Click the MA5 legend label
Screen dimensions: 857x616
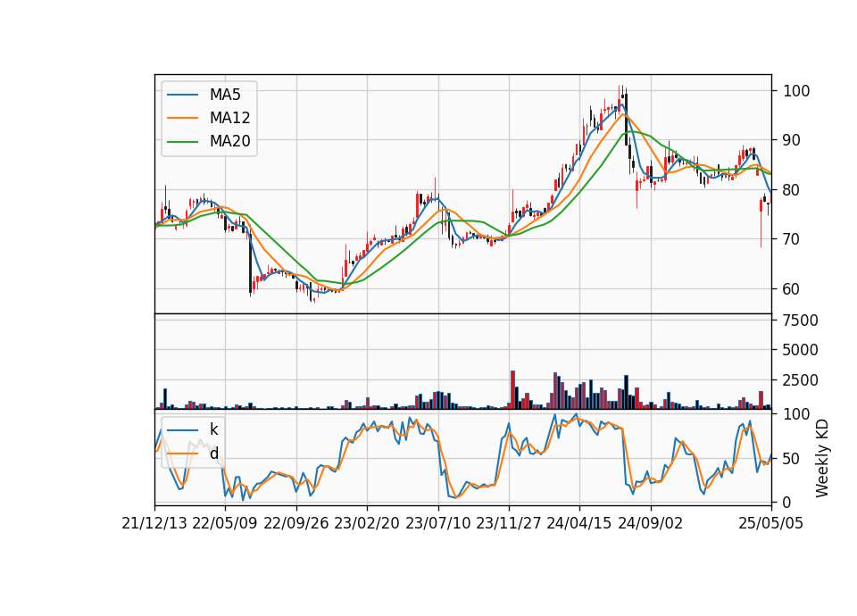(225, 95)
